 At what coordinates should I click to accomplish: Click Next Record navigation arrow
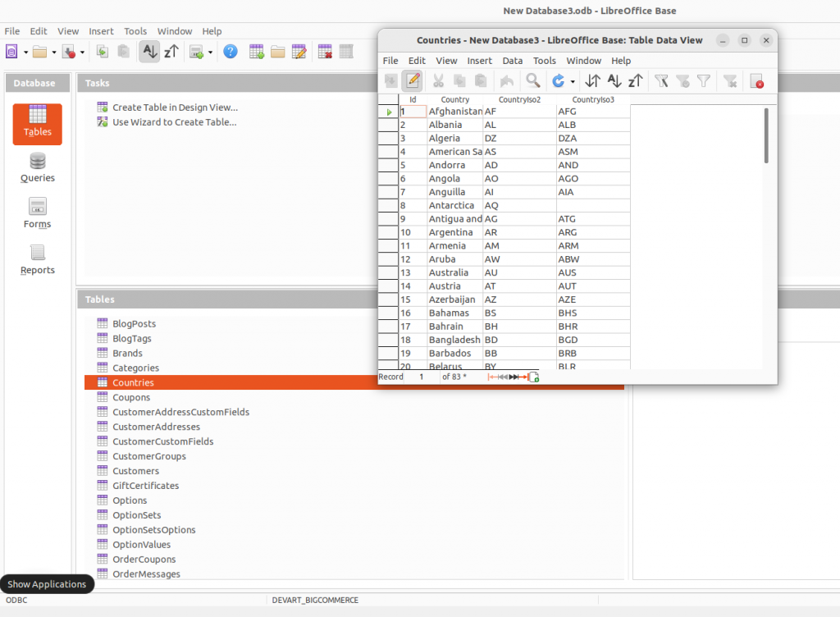point(513,377)
